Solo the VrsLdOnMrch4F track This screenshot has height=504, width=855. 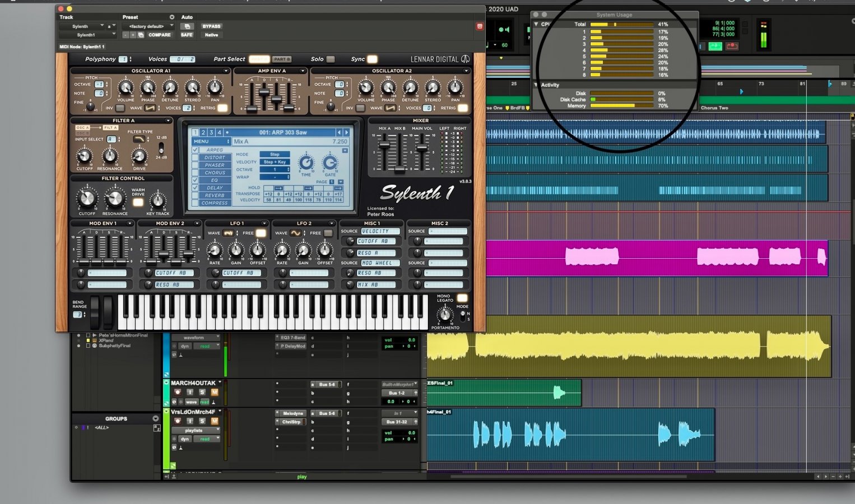click(x=202, y=421)
